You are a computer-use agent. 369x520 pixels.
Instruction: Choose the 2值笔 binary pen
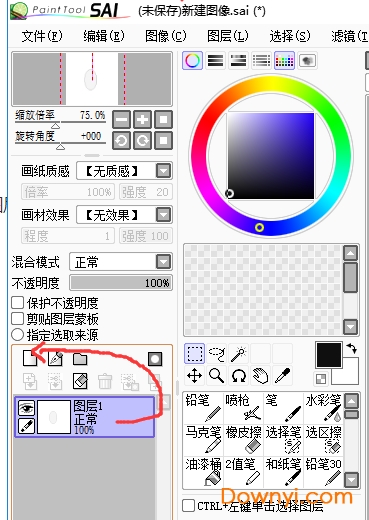[243, 472]
